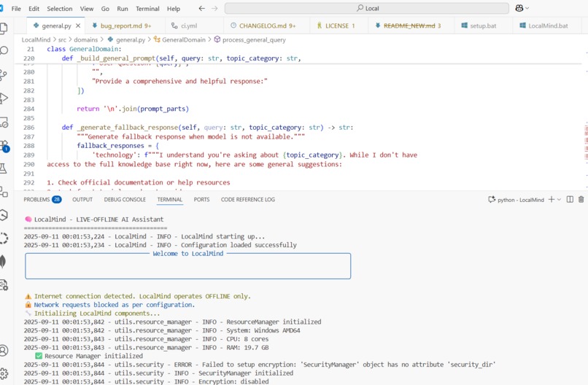
Task: Open the Source Control view
Action: (4, 75)
